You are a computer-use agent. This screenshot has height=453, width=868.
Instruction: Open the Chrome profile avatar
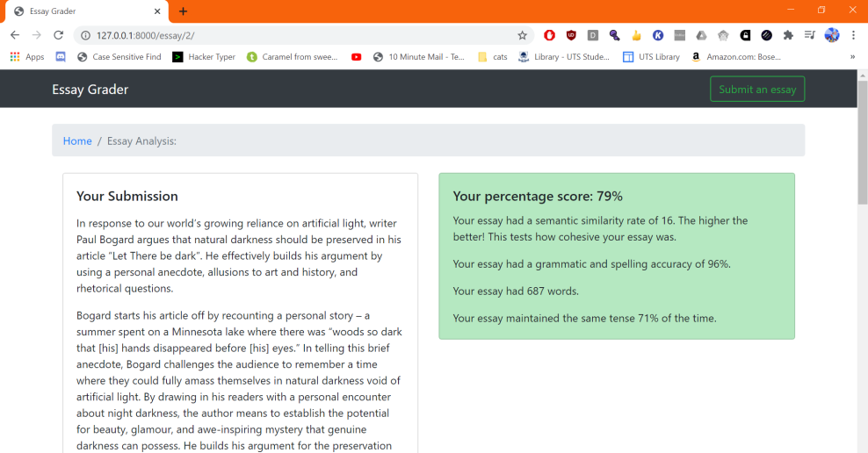pyautogui.click(x=832, y=35)
